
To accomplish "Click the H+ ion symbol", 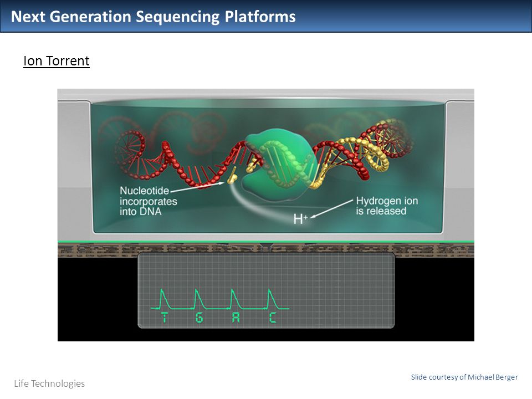I will click(x=300, y=219).
